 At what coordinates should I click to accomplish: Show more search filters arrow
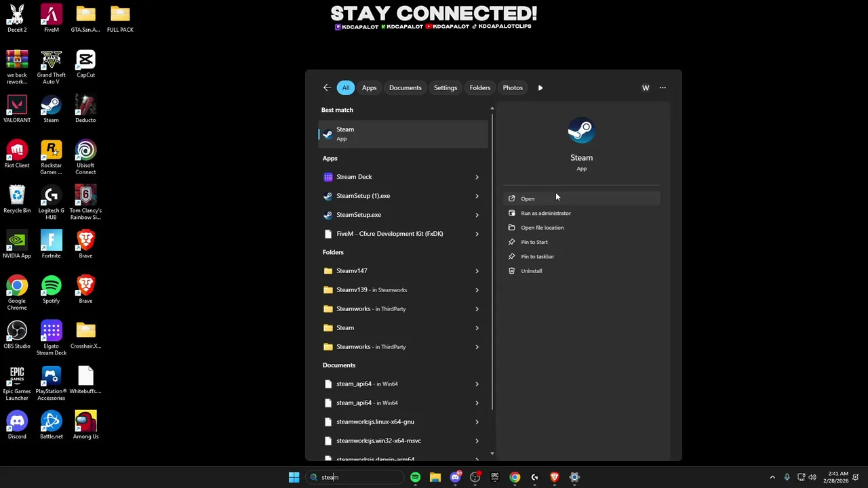(540, 87)
